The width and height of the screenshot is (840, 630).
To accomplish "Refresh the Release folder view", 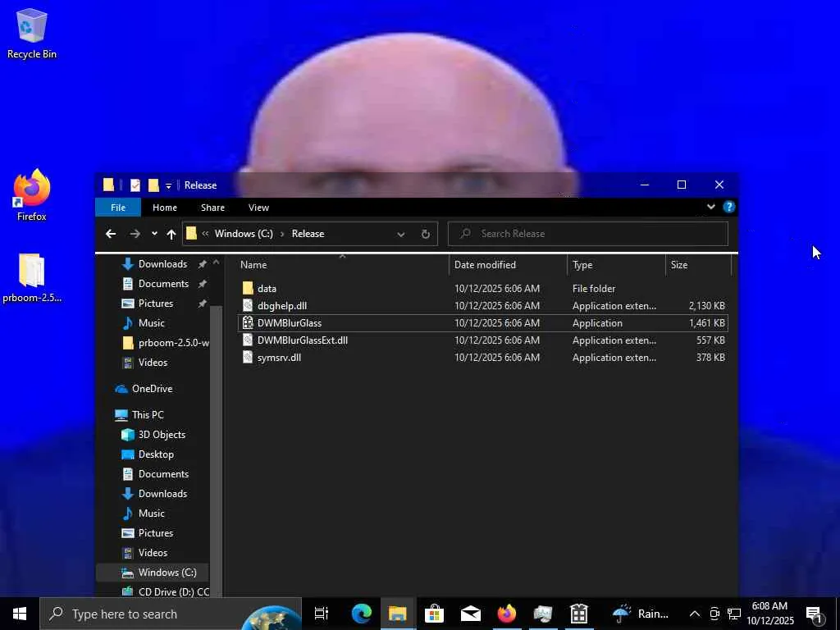I will (x=426, y=234).
